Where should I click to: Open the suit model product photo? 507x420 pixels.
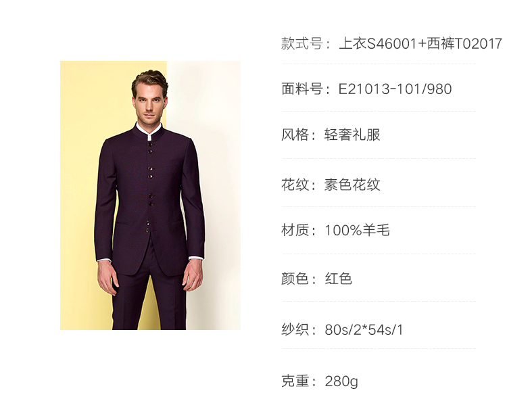150,195
